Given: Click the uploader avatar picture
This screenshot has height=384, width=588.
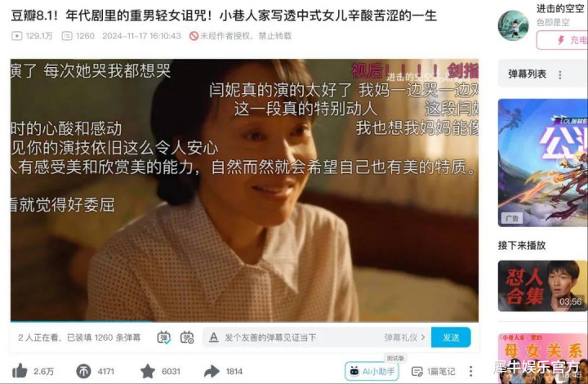Looking at the screenshot, I should click(513, 25).
